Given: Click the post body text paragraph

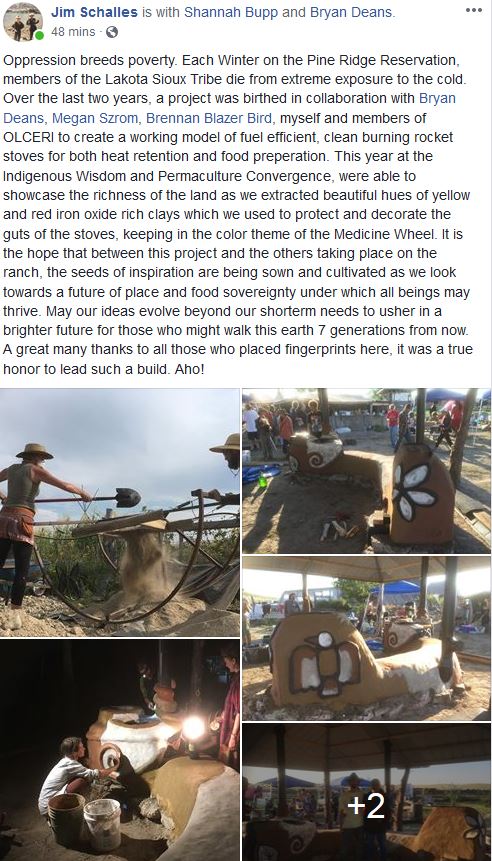Looking at the screenshot, I should (238, 215).
